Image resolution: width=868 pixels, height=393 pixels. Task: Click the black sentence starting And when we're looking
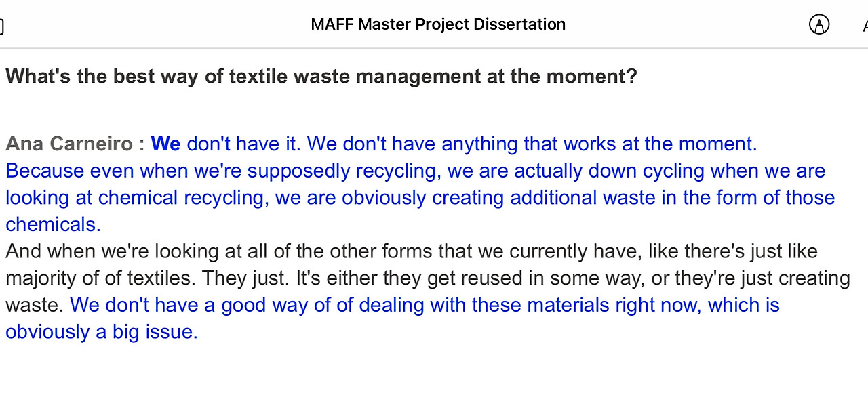coord(412,251)
